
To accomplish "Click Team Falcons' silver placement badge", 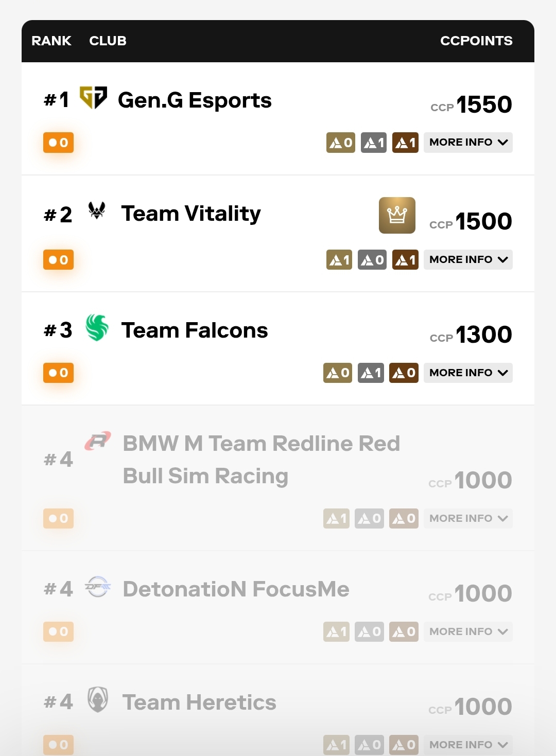I will [x=371, y=373].
